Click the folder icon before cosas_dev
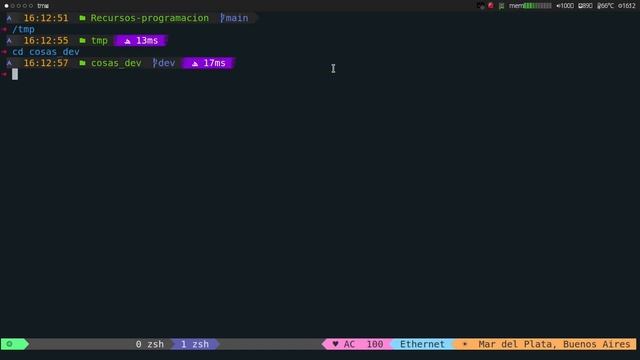This screenshot has height=360, width=640. point(82,63)
